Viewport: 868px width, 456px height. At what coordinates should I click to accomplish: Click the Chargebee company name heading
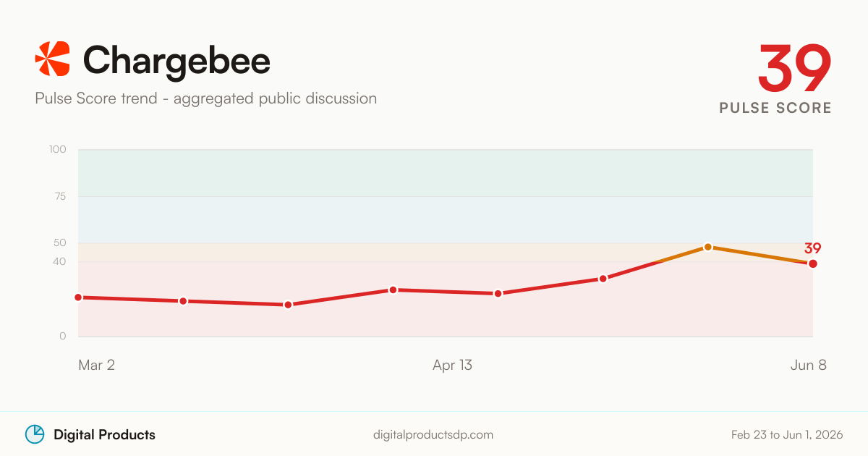point(176,59)
